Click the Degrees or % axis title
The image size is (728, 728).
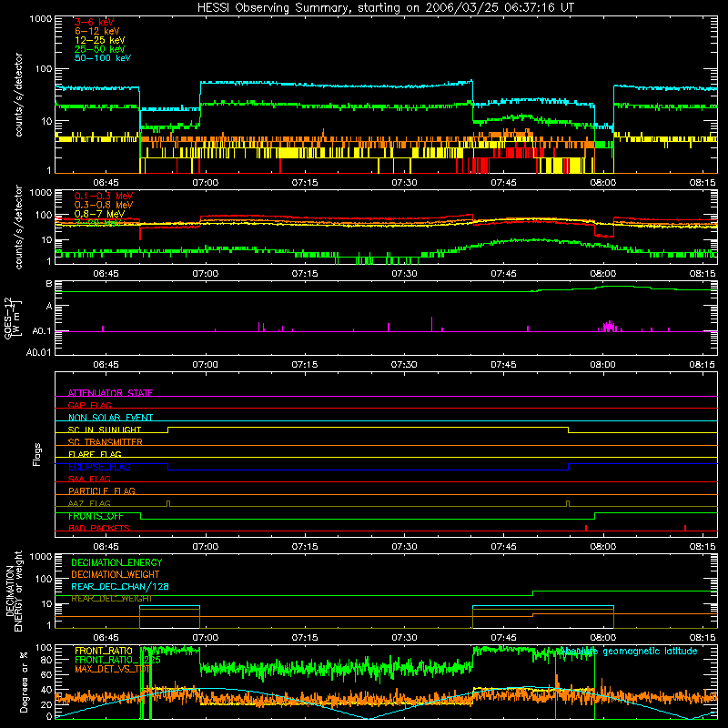(24, 682)
